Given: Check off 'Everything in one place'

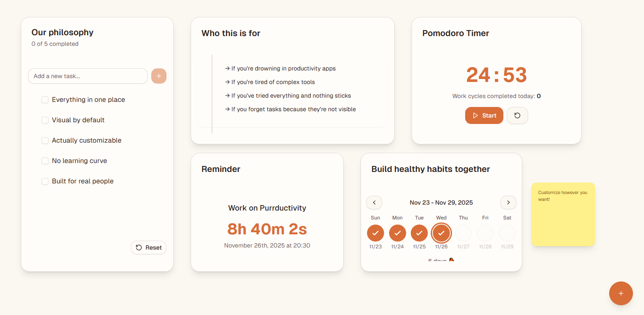Looking at the screenshot, I should click(x=45, y=99).
